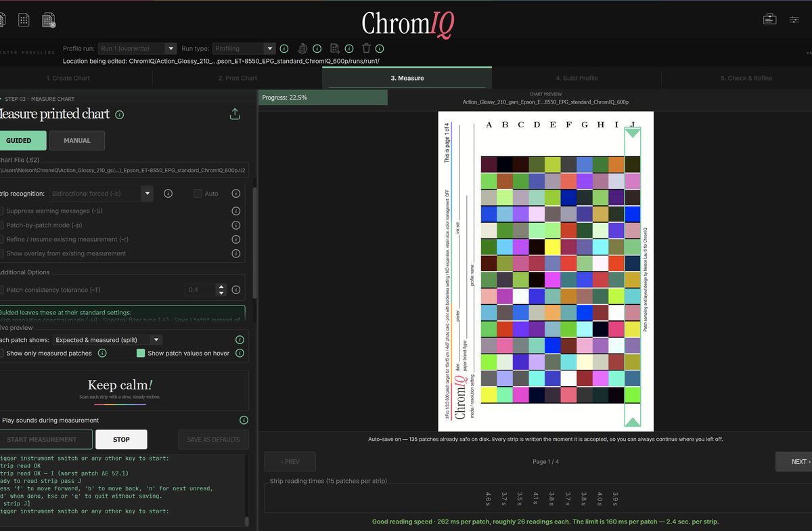Click column header J on chart preview
The image size is (812, 531).
(632, 125)
